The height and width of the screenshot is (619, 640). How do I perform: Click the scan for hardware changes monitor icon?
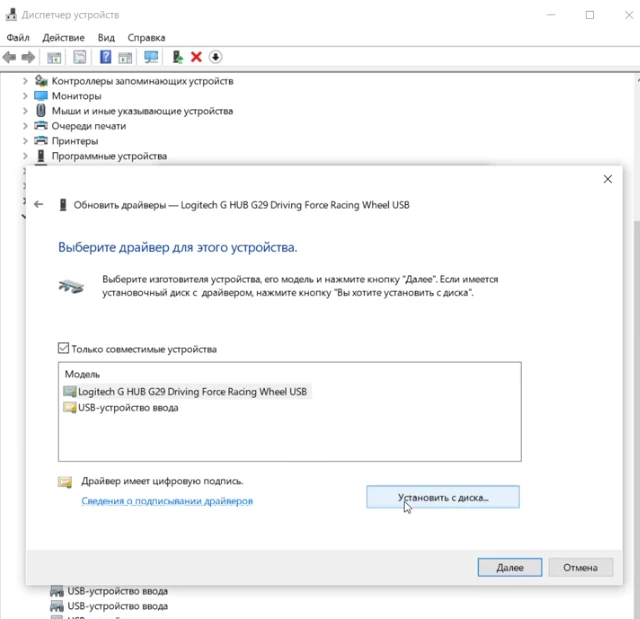point(151,57)
